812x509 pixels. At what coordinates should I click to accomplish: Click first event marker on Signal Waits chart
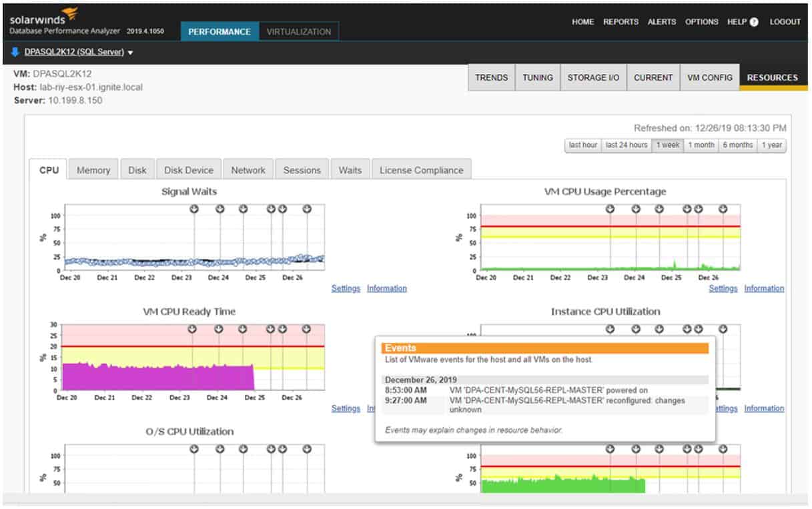click(x=194, y=209)
